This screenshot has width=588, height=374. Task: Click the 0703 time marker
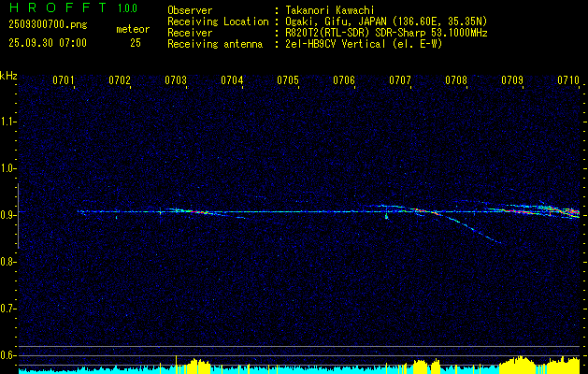tap(176, 81)
